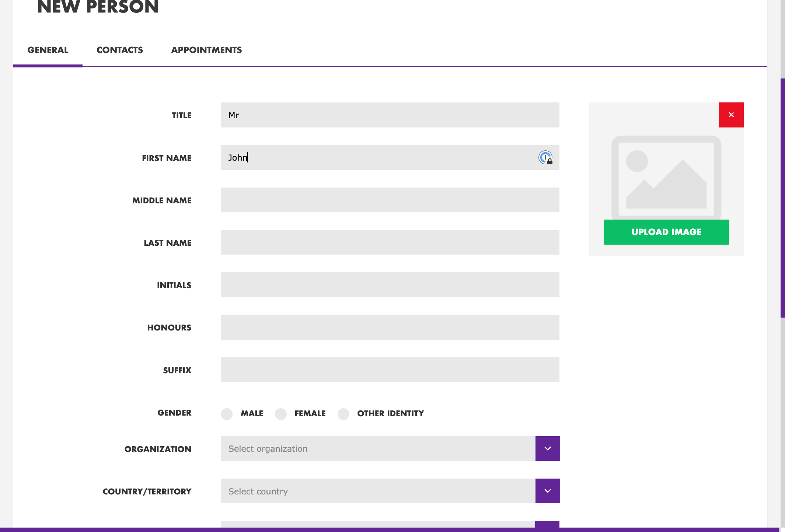Select the Female gender radio button
The width and height of the screenshot is (785, 532).
coord(281,414)
